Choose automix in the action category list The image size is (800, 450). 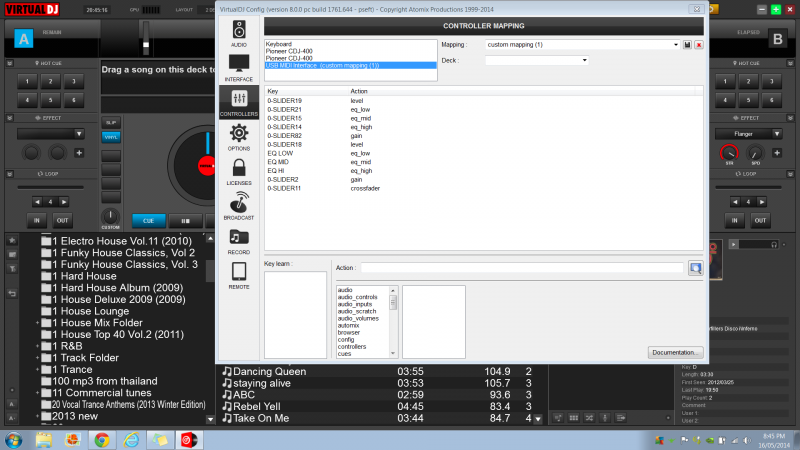click(348, 326)
